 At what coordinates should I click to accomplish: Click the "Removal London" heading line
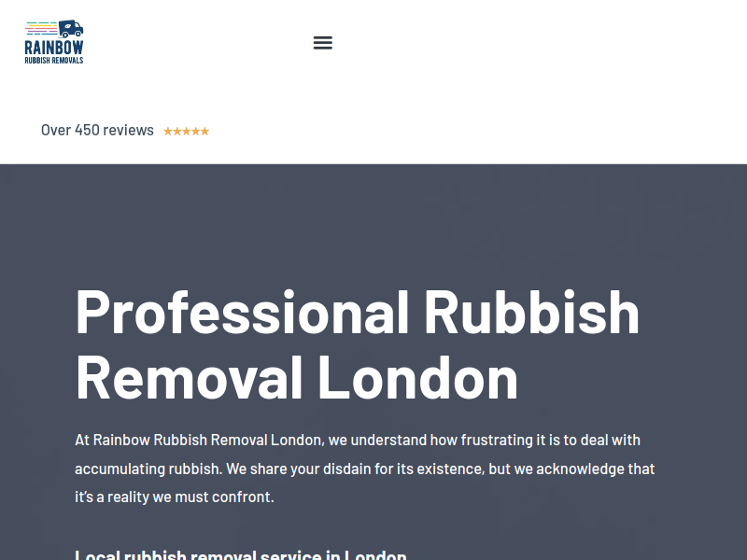(296, 378)
